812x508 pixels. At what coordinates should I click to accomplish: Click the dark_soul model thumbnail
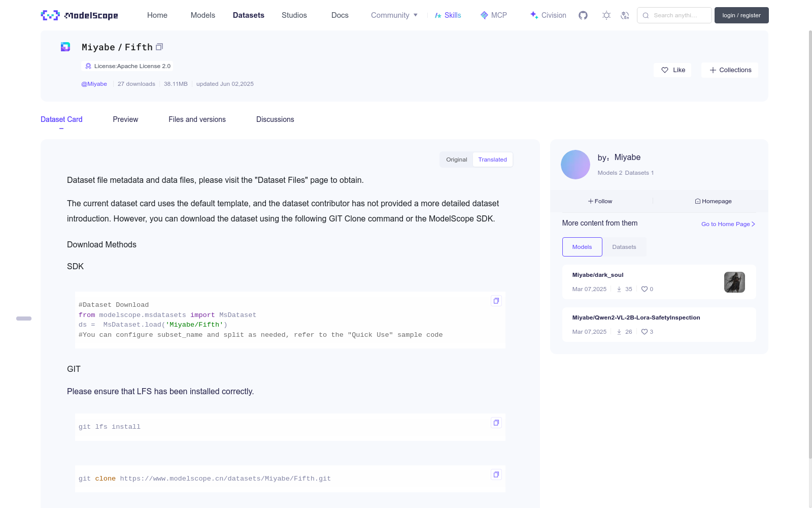pos(734,282)
